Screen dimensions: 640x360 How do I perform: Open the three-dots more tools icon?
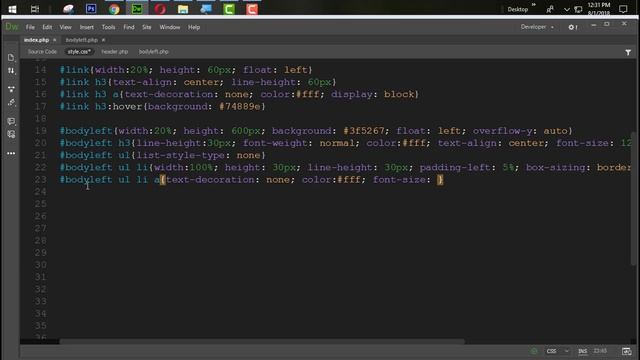click(x=11, y=153)
